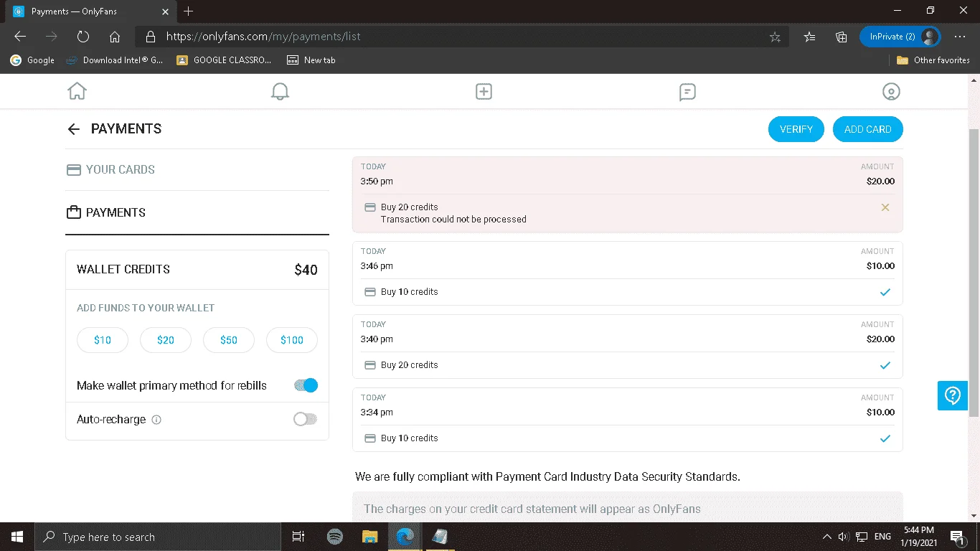Open the profile account icon
This screenshot has height=551, width=980.
(891, 91)
